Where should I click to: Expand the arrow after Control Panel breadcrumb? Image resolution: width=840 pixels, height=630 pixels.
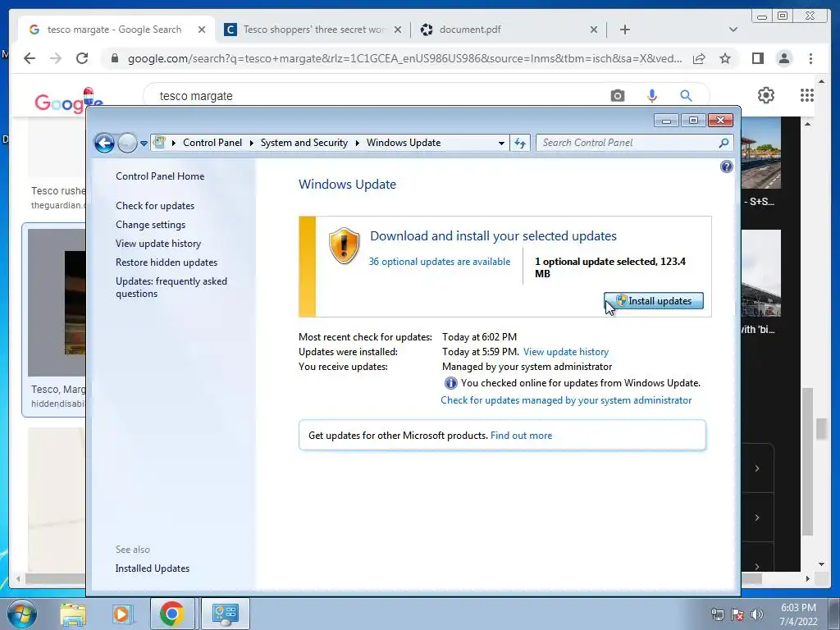coord(251,143)
